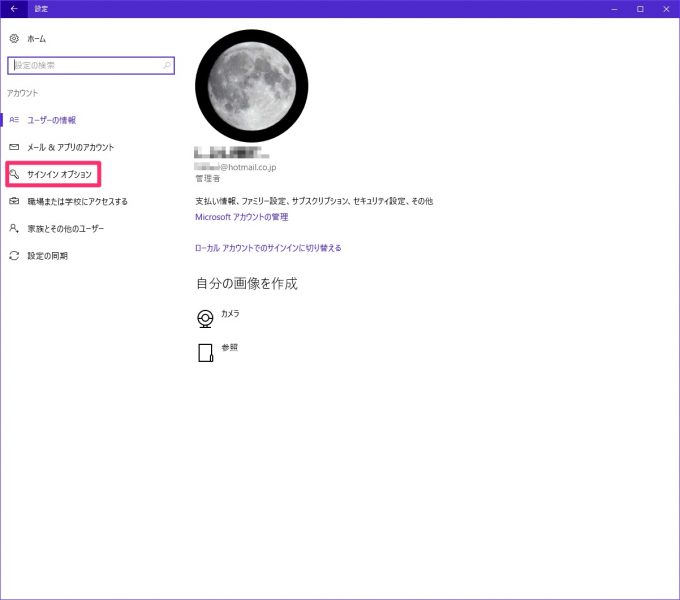Screen dimensions: 680x600
Task: Minimize the settings window
Action: coord(614,9)
